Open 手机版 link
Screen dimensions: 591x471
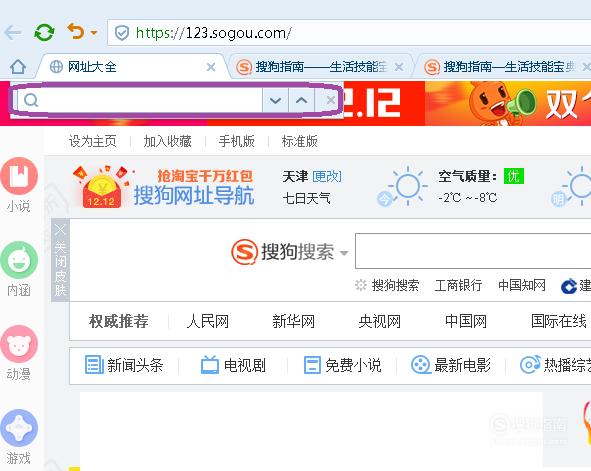pyautogui.click(x=237, y=141)
